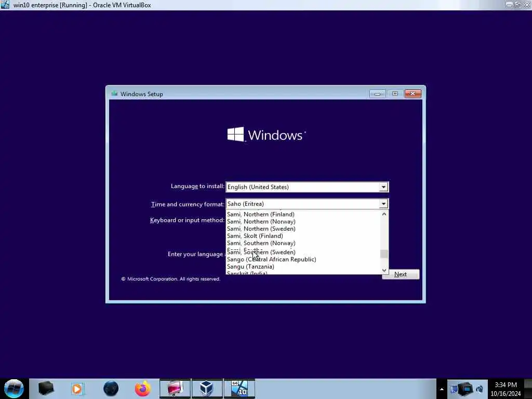The width and height of the screenshot is (532, 399).
Task: Open the Language to install dropdown arrow
Action: pyautogui.click(x=383, y=187)
